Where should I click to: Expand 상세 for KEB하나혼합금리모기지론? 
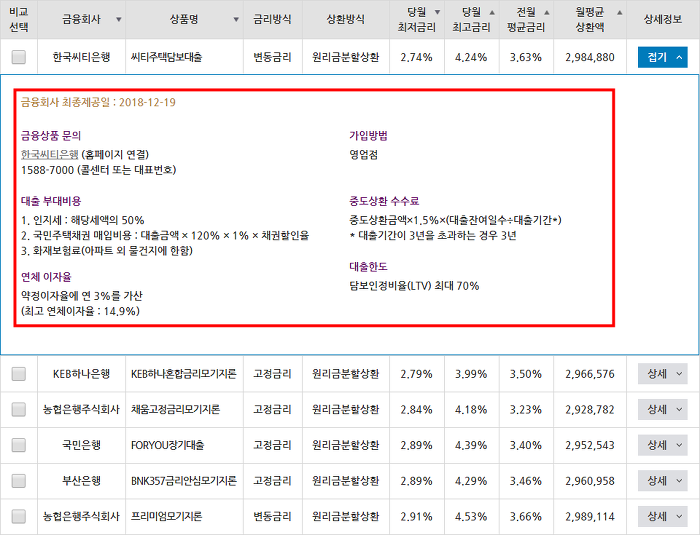pyautogui.click(x=662, y=374)
